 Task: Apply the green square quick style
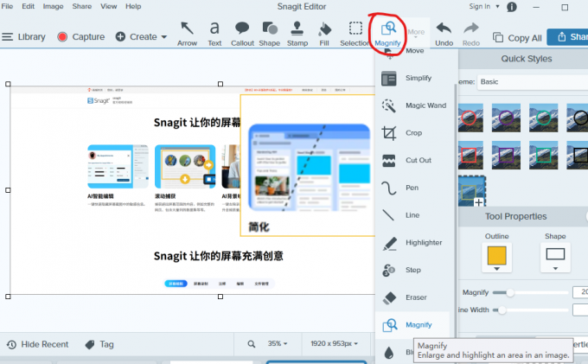tap(543, 155)
